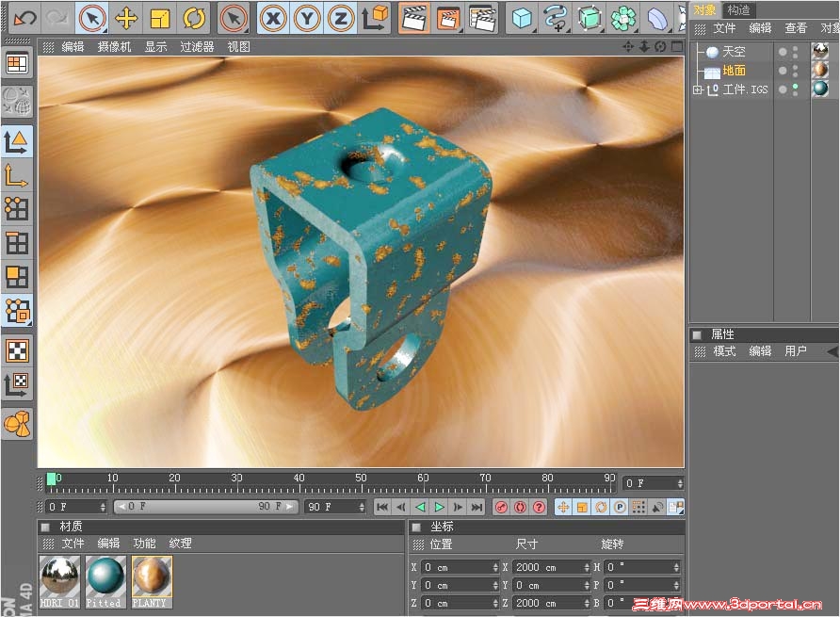Jump to the animation end
Image resolution: width=840 pixels, height=617 pixels.
pos(477,507)
